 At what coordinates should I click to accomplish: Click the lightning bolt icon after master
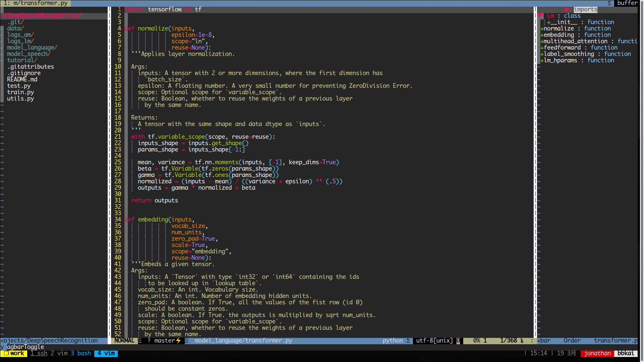click(178, 341)
